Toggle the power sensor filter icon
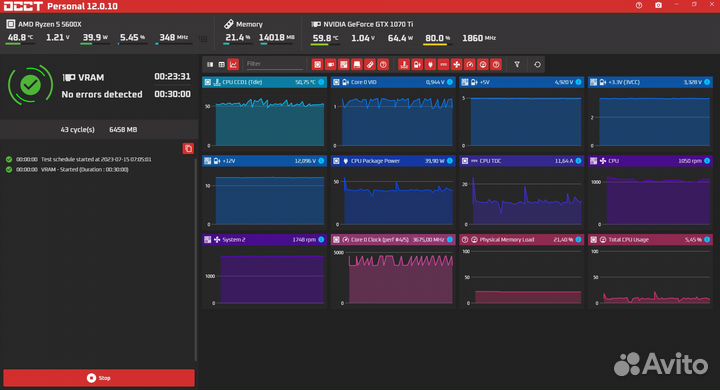The width and height of the screenshot is (720, 390). (430, 65)
